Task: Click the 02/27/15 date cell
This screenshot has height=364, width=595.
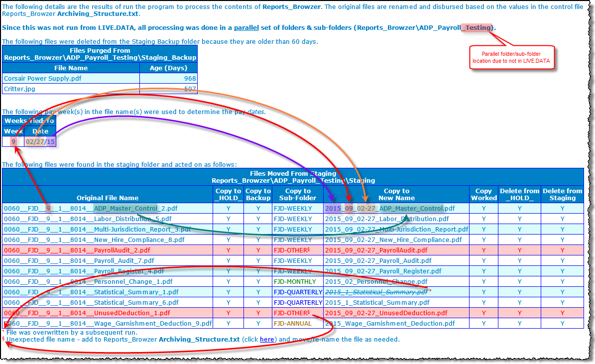Action: coord(40,142)
